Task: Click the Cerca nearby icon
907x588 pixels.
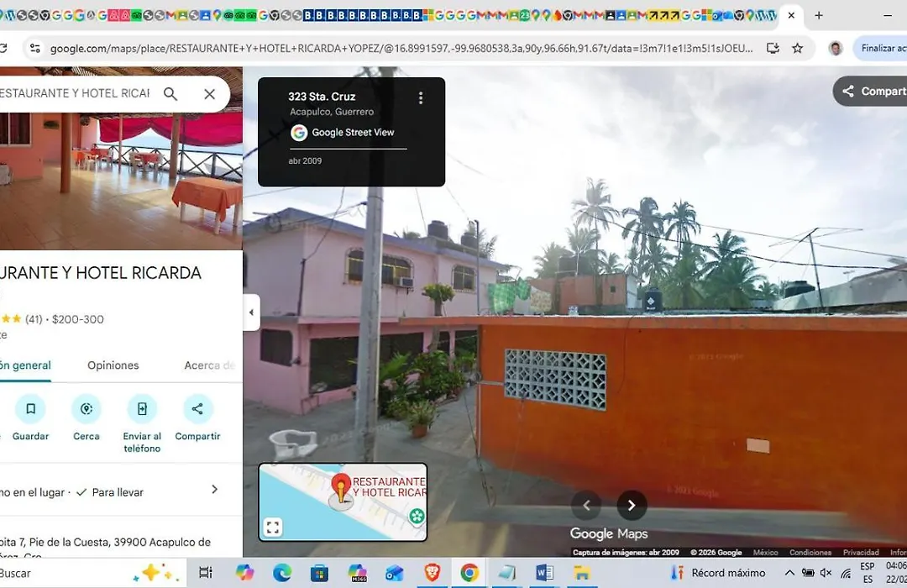Action: 87,408
